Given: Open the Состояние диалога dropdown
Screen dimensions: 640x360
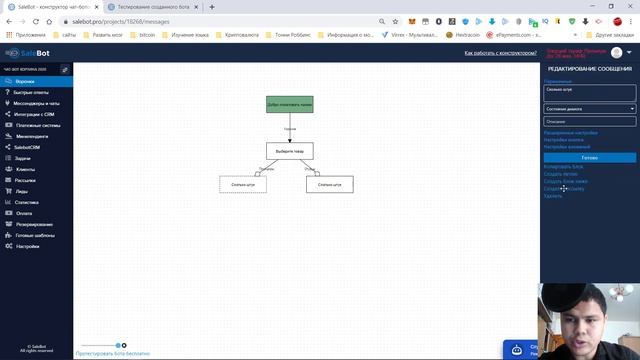Looking at the screenshot, I should [x=589, y=109].
